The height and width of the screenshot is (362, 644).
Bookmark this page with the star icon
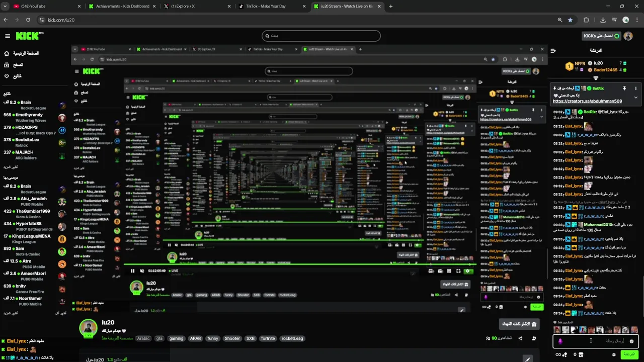click(x=570, y=20)
